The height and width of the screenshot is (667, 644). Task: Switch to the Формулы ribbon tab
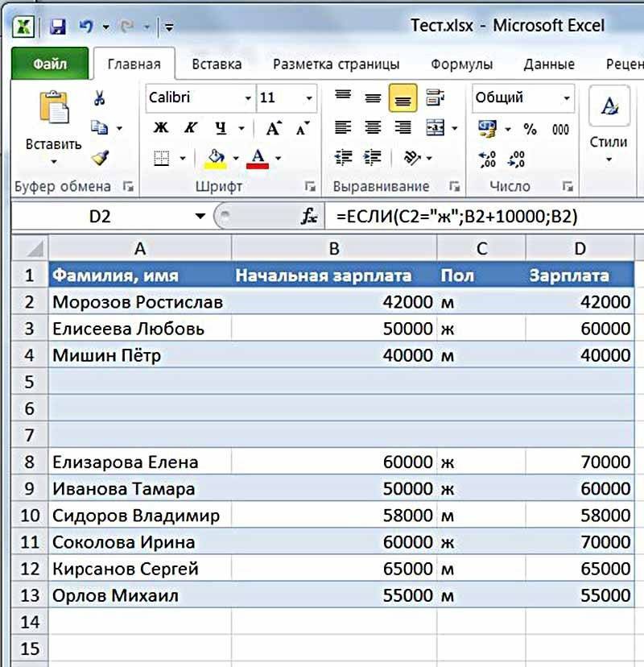pyautogui.click(x=461, y=64)
